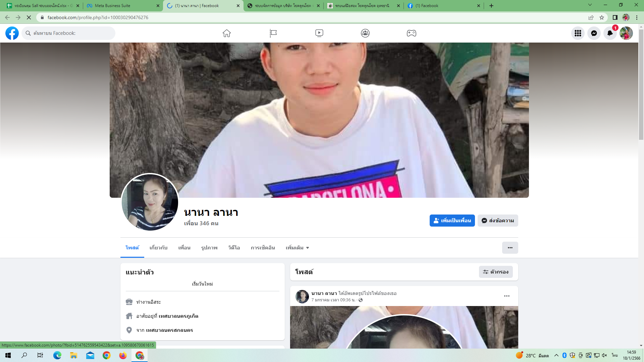Expand the เพิ่มเติม dropdown tab
Image resolution: width=644 pixels, height=362 pixels.
coord(297,248)
